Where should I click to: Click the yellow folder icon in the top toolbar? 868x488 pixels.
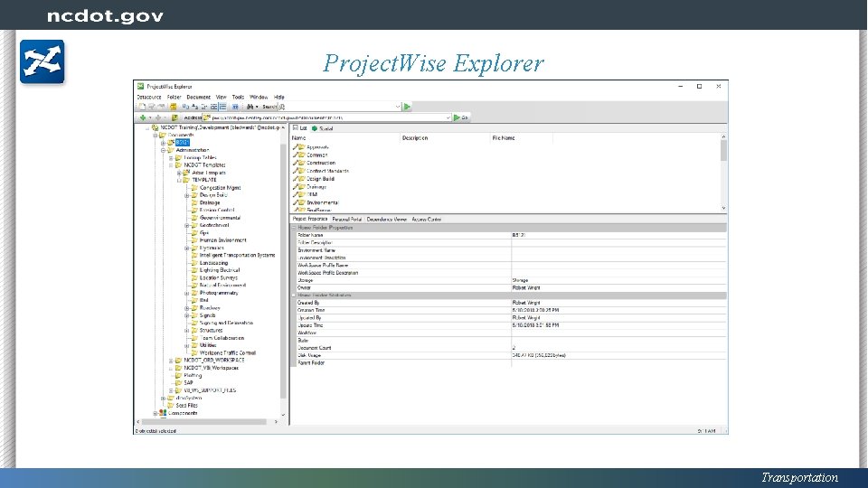(x=174, y=107)
